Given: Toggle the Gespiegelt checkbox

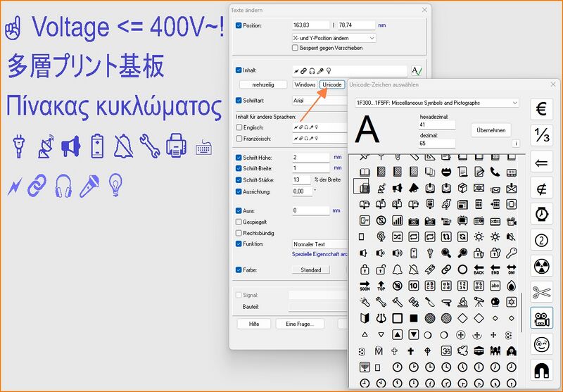Looking at the screenshot, I should click(x=239, y=222).
